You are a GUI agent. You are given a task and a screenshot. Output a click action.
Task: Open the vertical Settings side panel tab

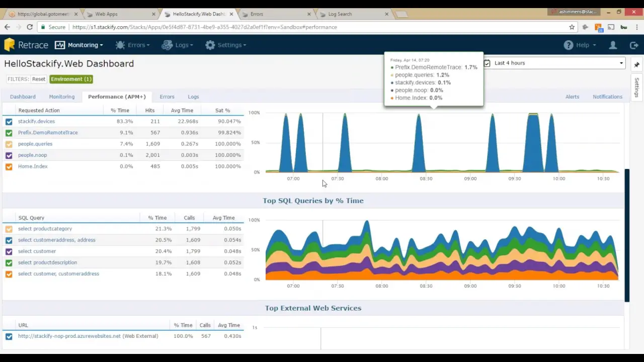[636, 87]
